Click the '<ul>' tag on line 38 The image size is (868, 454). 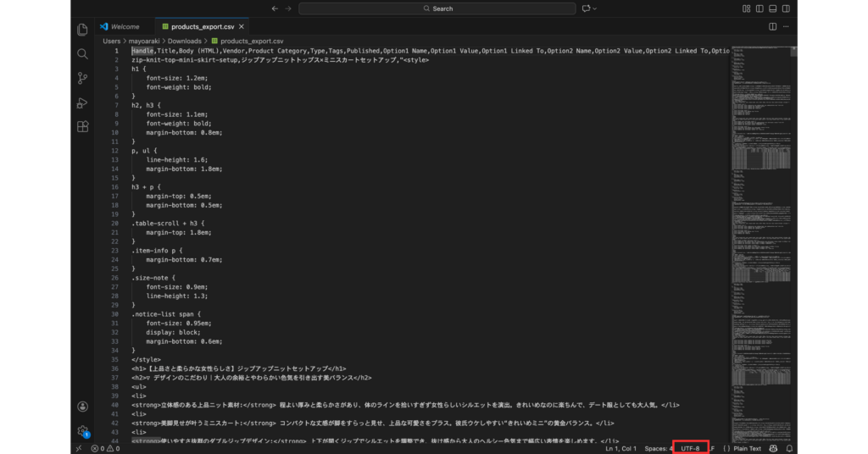pos(139,387)
